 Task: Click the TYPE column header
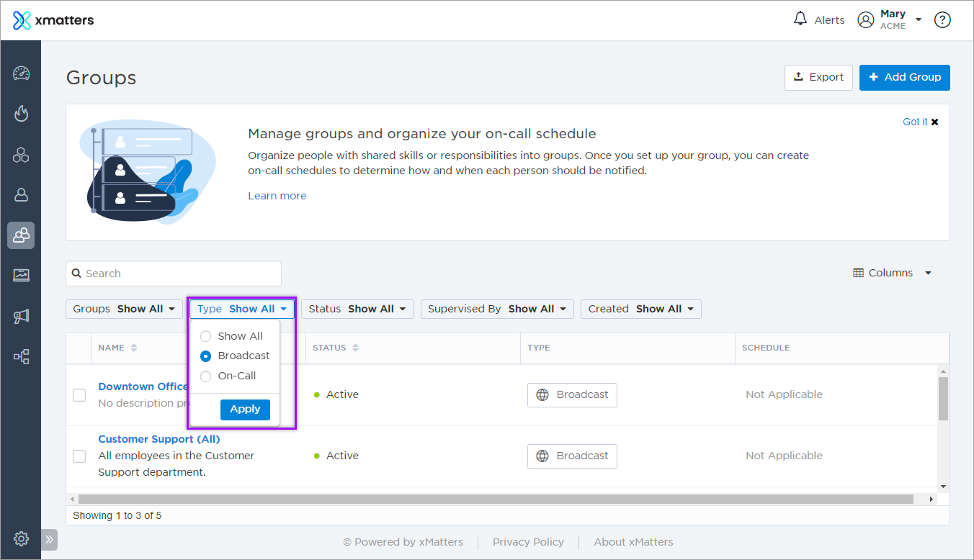coord(539,348)
